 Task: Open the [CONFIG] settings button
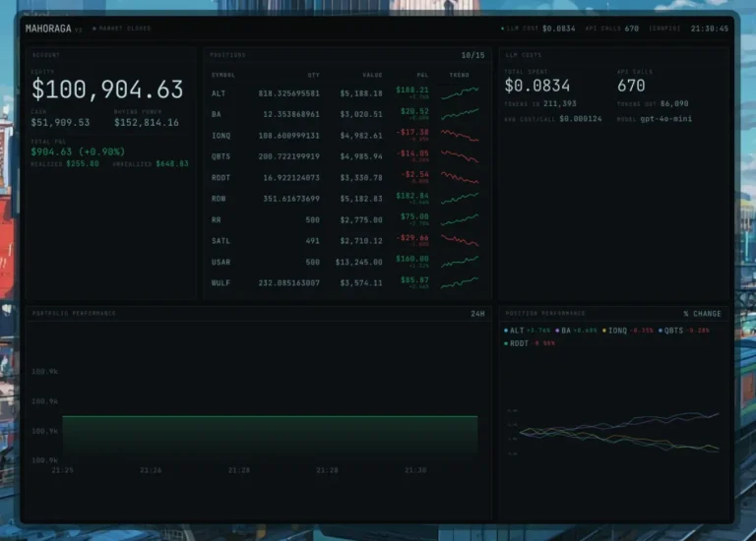[664, 29]
